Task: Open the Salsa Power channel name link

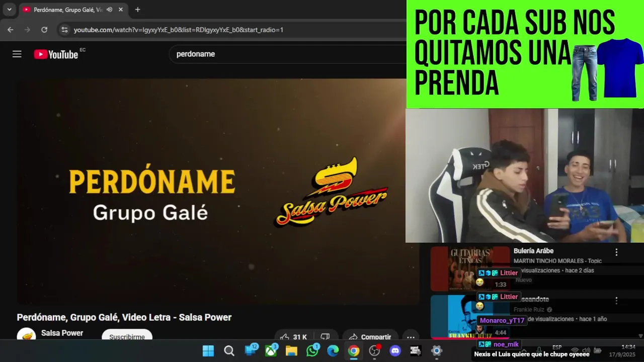Action: coord(62,333)
